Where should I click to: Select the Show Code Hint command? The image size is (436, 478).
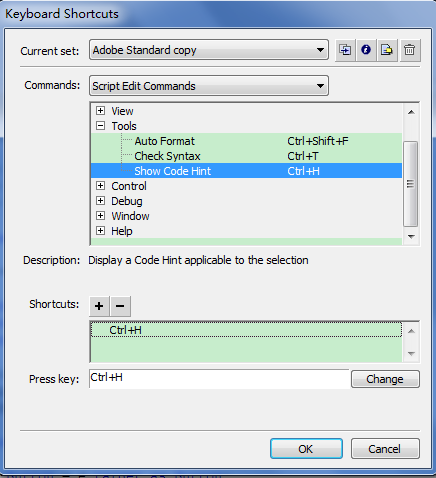click(x=246, y=171)
